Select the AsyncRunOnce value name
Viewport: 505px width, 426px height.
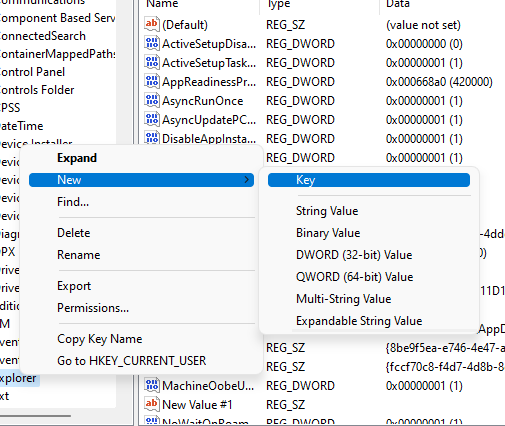(203, 101)
